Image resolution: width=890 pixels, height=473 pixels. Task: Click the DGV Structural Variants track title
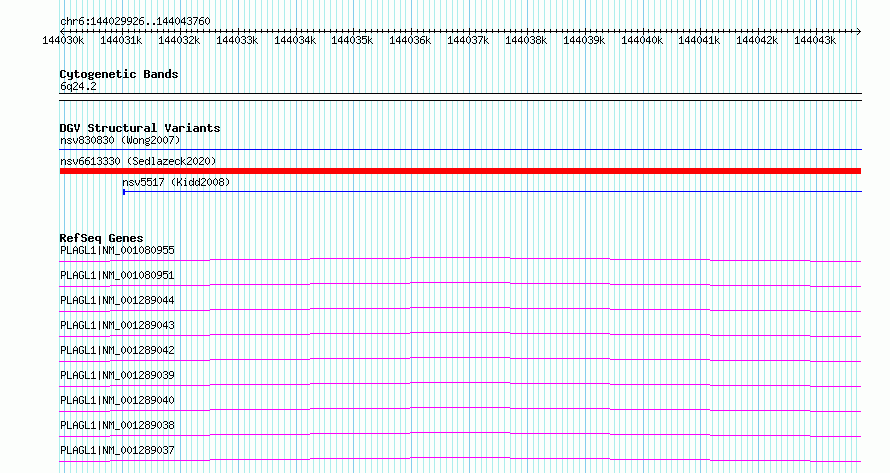tap(140, 128)
